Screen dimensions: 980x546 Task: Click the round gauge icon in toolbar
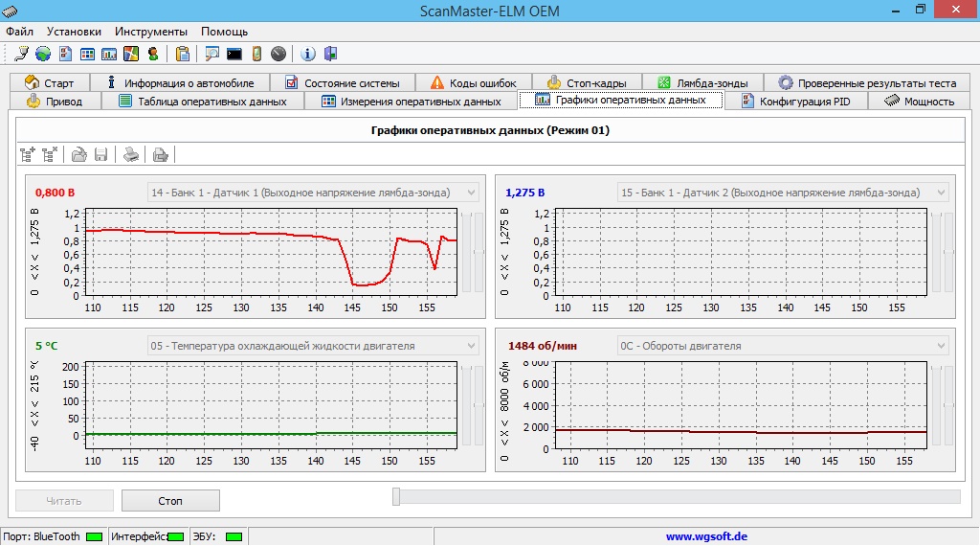point(278,54)
